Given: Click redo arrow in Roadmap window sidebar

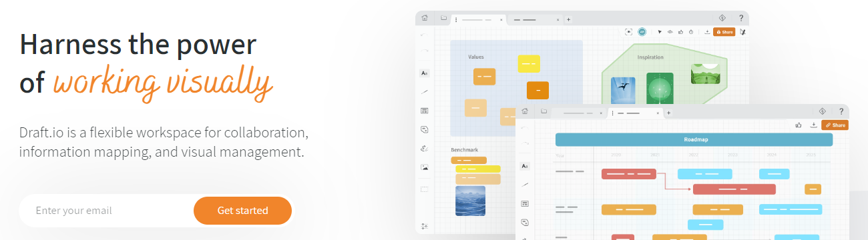Looking at the screenshot, I should pyautogui.click(x=525, y=144).
